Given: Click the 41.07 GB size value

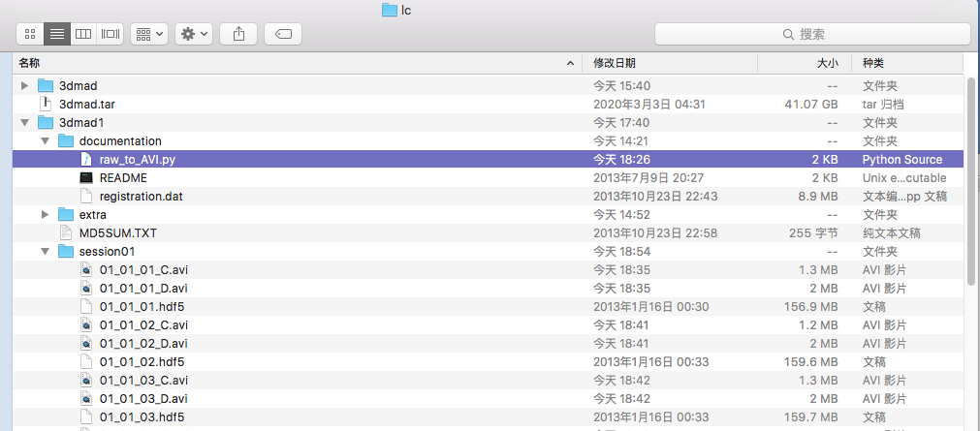Looking at the screenshot, I should (811, 105).
